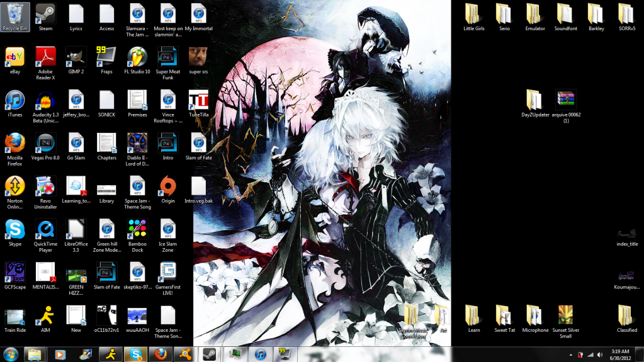Launch the Revo Uninstaller shortcut
The width and height of the screenshot is (644, 362).
[45, 192]
